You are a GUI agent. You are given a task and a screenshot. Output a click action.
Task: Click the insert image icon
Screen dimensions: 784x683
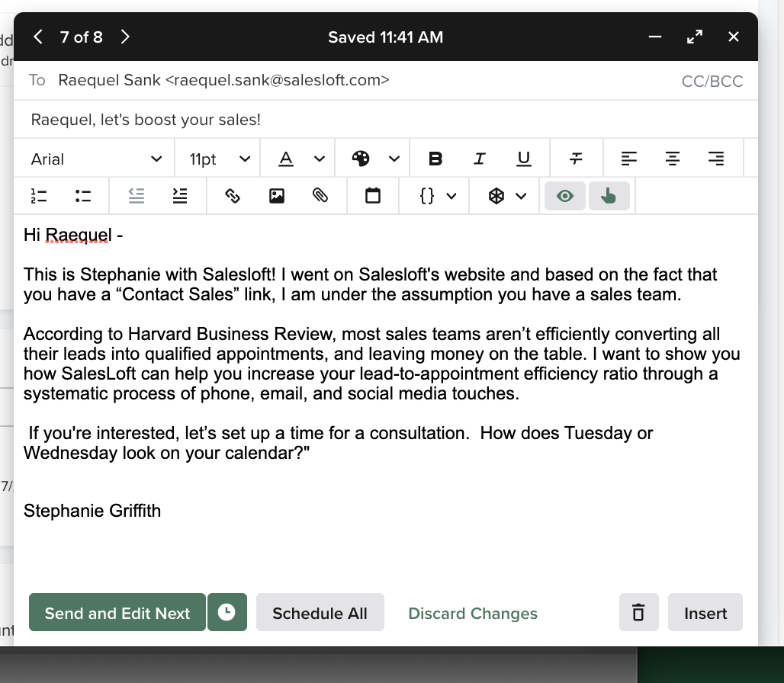click(x=277, y=196)
